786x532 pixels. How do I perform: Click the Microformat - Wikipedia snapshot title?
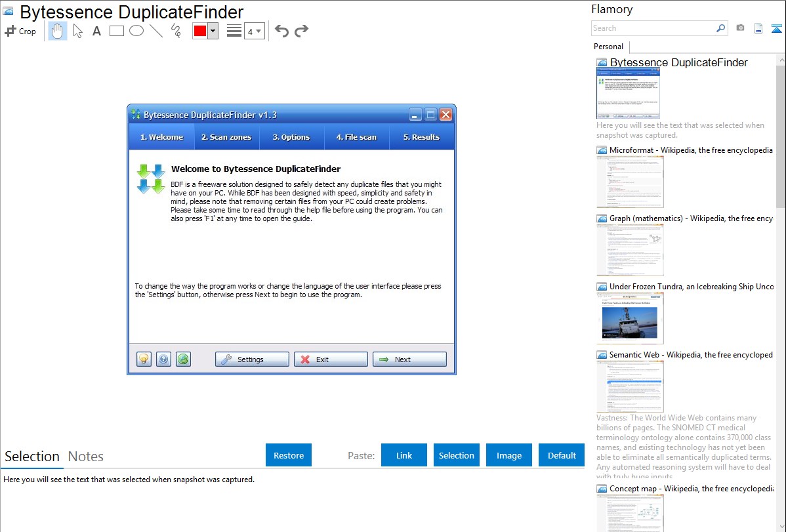[x=691, y=150]
